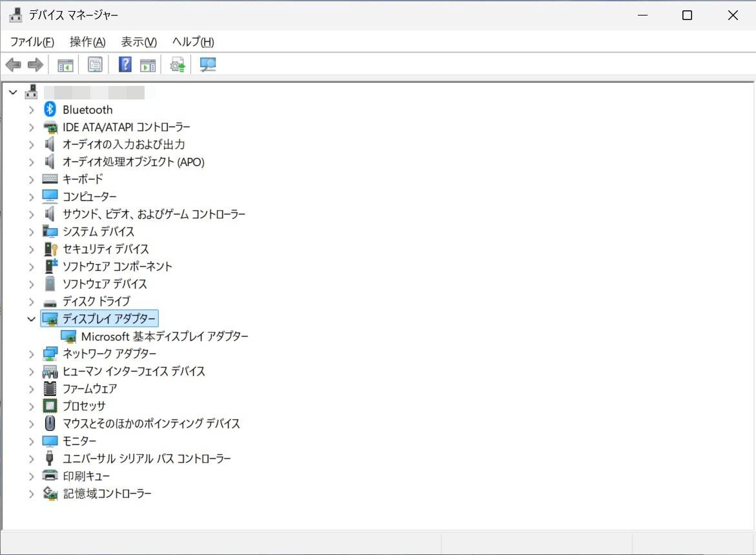Maximize the Device Manager window

coord(688,15)
